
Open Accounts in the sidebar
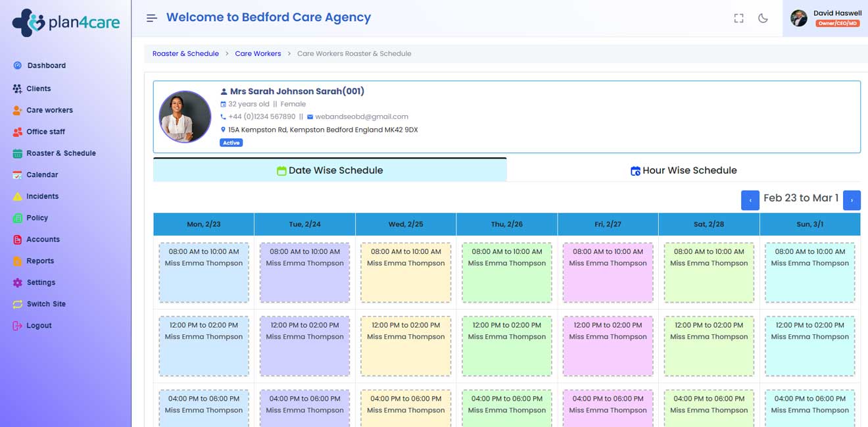click(43, 239)
